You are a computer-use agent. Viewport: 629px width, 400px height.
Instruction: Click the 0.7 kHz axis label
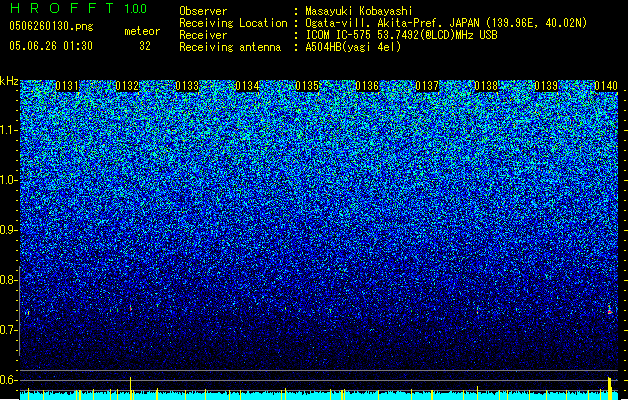[x=9, y=330]
